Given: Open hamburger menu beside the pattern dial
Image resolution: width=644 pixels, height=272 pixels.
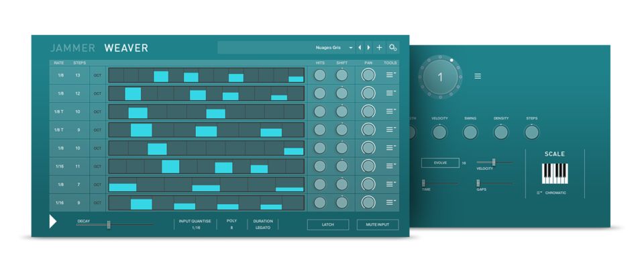Looking at the screenshot, I should click(x=478, y=77).
